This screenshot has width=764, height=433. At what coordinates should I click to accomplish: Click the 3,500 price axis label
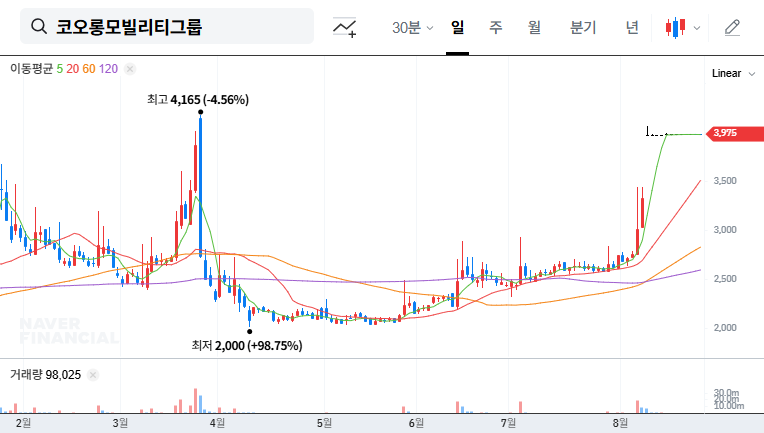pos(725,181)
